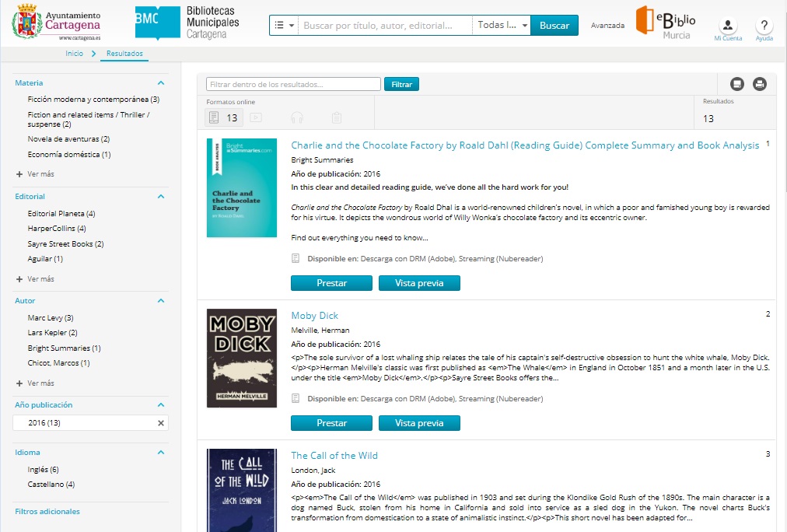Viewport: 787px width, 532px height.
Task: Collapse the Materia filter section
Action: [x=161, y=83]
